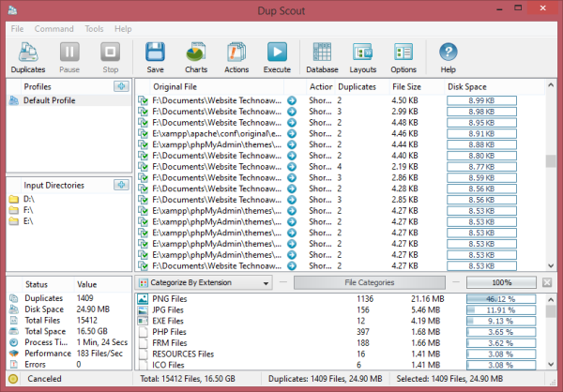Toggle check mark on row with 2.99 KB file
The width and height of the screenshot is (563, 392).
[143, 112]
